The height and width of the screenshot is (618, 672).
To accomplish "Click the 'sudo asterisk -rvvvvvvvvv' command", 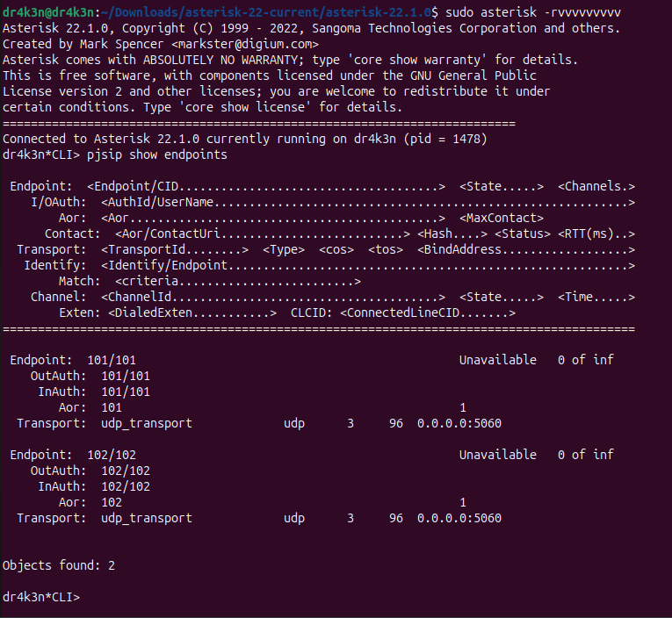I will click(x=532, y=12).
